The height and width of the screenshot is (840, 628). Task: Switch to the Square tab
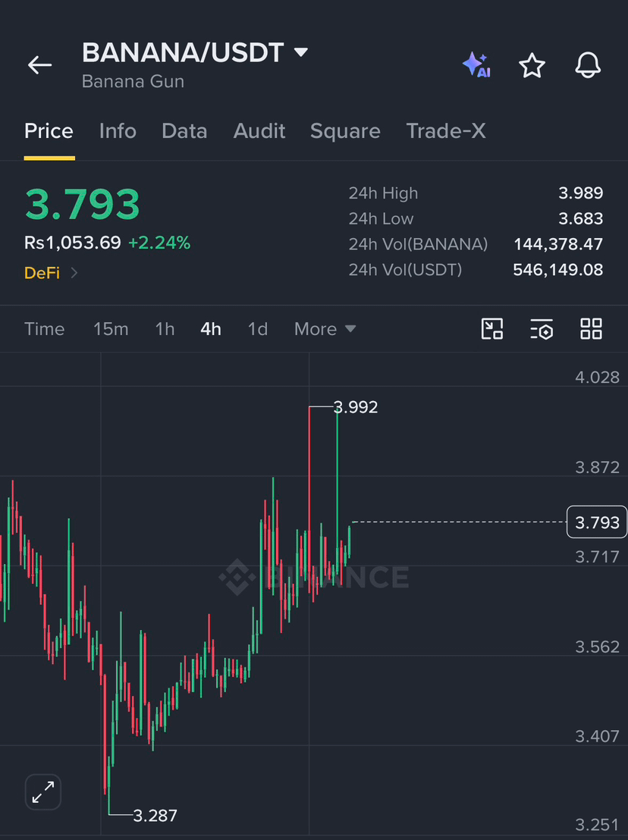346,131
